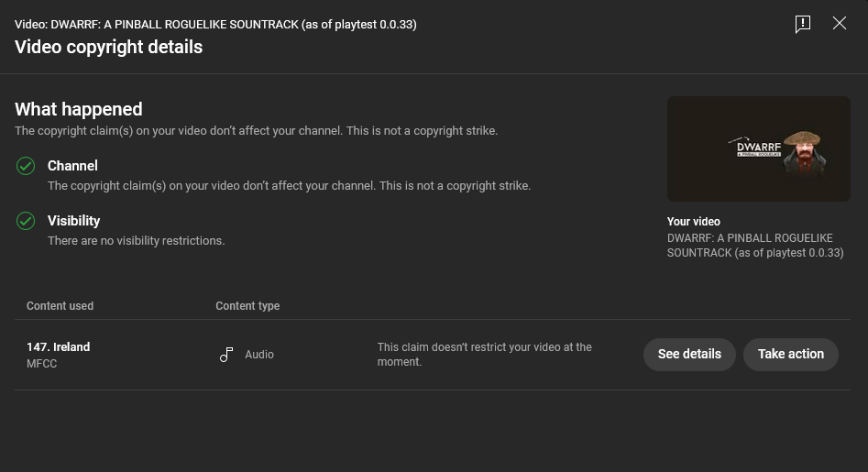868x472 pixels.
Task: Click the Video copyright details title
Action: pos(108,47)
